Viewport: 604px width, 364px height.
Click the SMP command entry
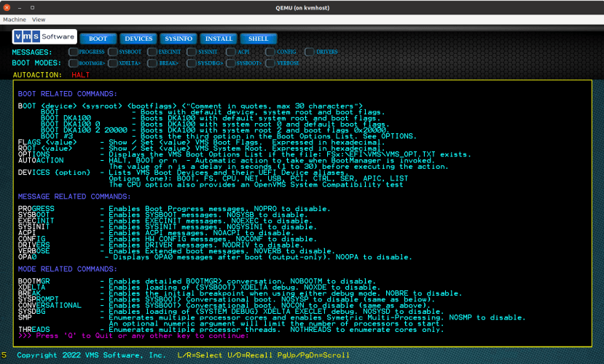click(x=25, y=317)
